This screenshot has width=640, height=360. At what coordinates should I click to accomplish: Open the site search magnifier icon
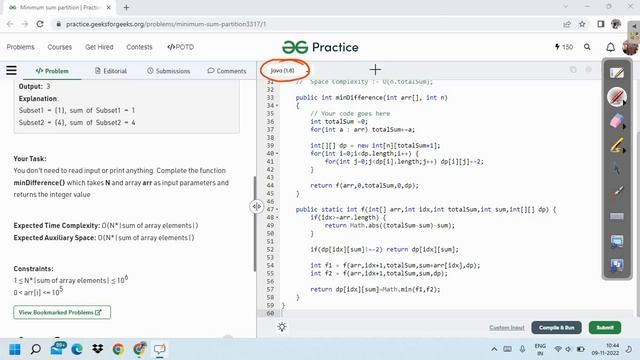point(587,47)
